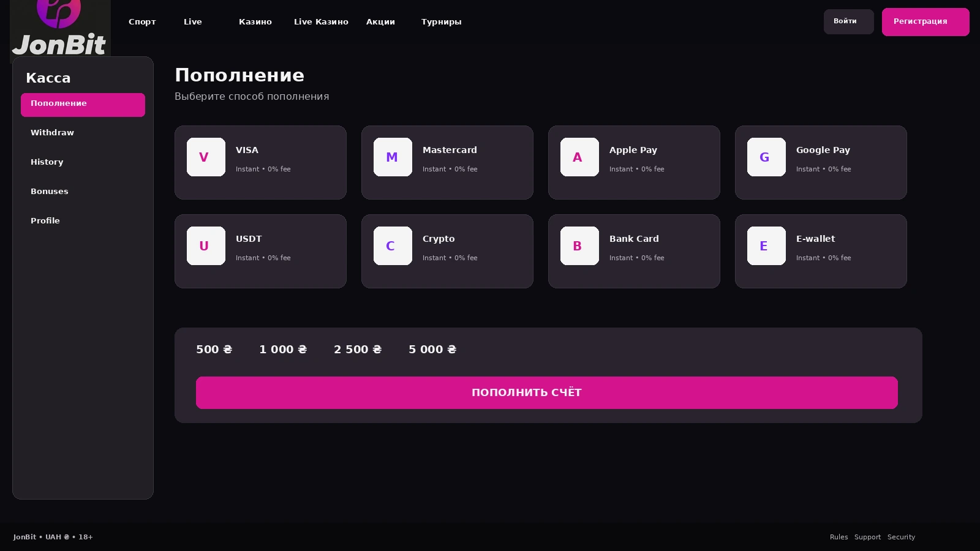Click the 'JonBit • UAH ₴ • 18+' footer text
This screenshot has height=551, width=980.
(x=53, y=538)
